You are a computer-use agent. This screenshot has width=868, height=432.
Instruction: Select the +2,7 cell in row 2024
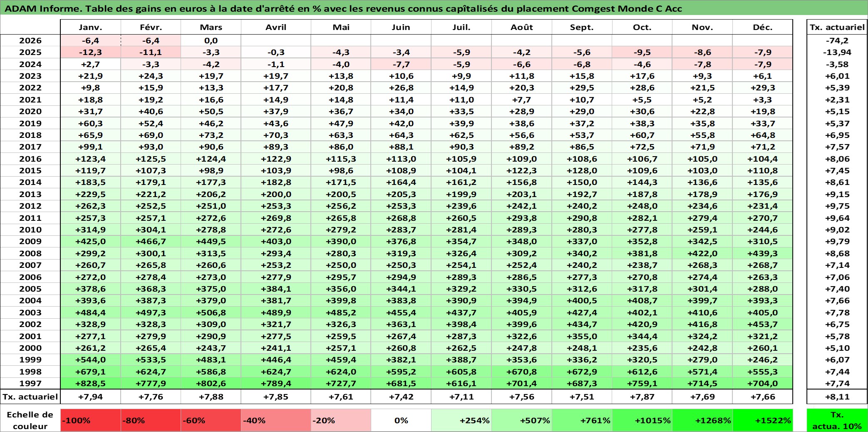90,64
